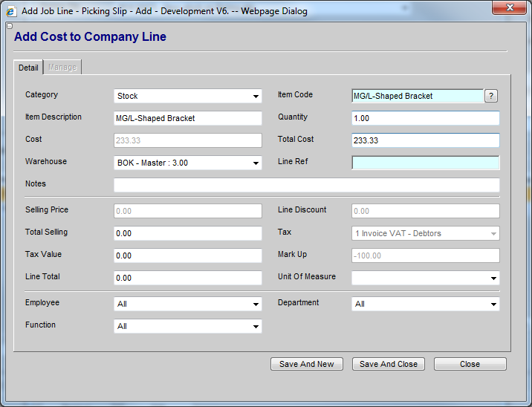The height and width of the screenshot is (407, 532).
Task: Click the Close button at bottom
Action: [x=470, y=364]
